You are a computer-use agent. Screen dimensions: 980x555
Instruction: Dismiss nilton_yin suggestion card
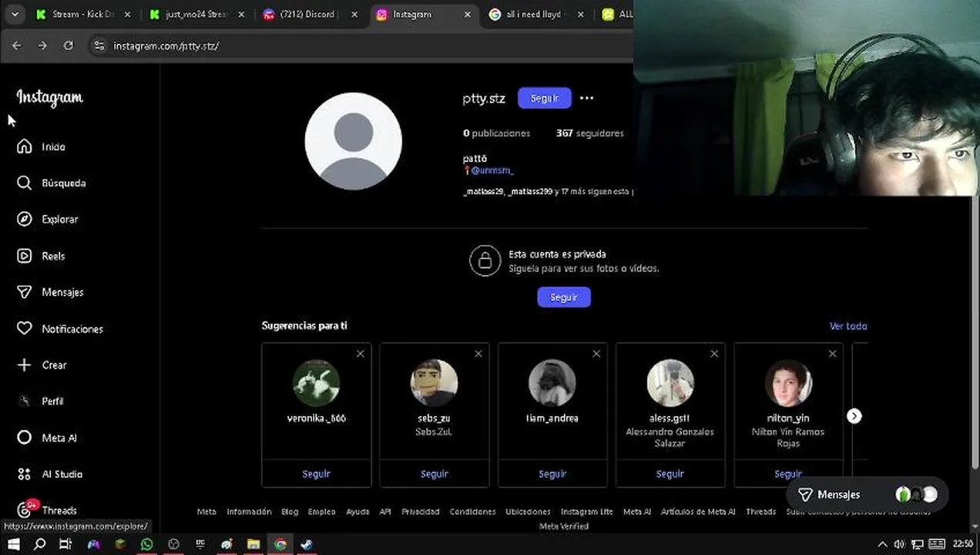click(832, 354)
